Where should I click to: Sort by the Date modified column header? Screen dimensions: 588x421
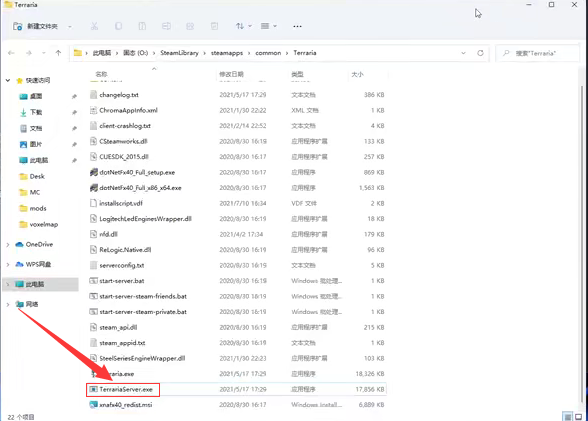(x=231, y=74)
